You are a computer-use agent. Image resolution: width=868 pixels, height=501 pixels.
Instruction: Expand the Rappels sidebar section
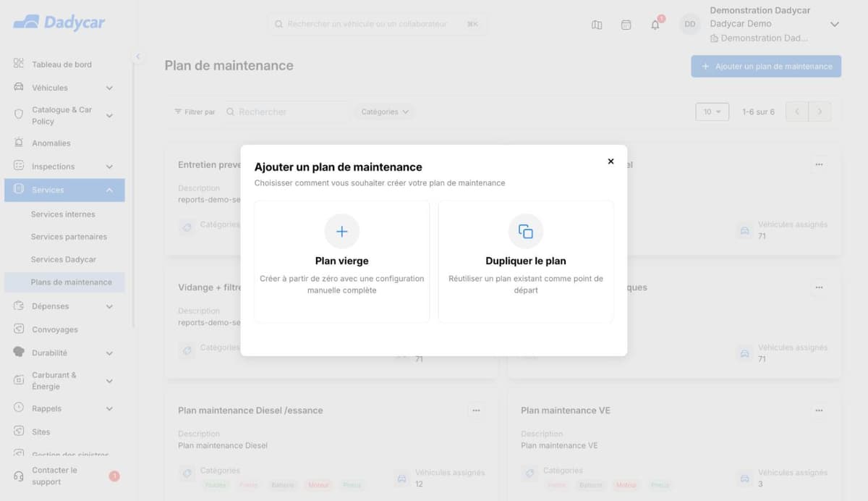tap(109, 409)
